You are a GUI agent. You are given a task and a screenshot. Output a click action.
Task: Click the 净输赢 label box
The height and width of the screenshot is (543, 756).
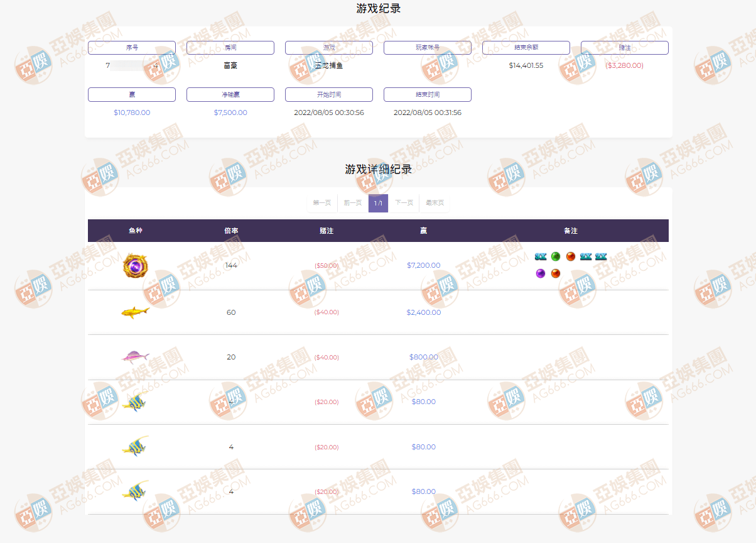(x=230, y=94)
